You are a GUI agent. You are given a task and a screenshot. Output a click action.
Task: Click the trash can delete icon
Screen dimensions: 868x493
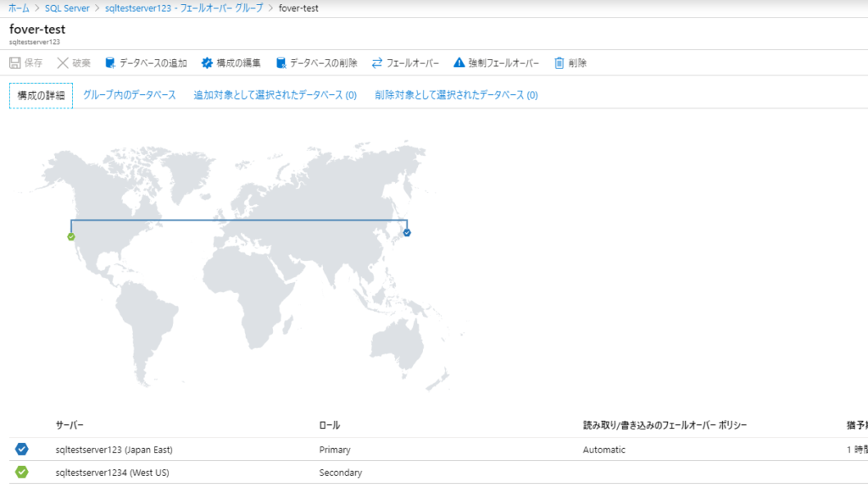(559, 63)
